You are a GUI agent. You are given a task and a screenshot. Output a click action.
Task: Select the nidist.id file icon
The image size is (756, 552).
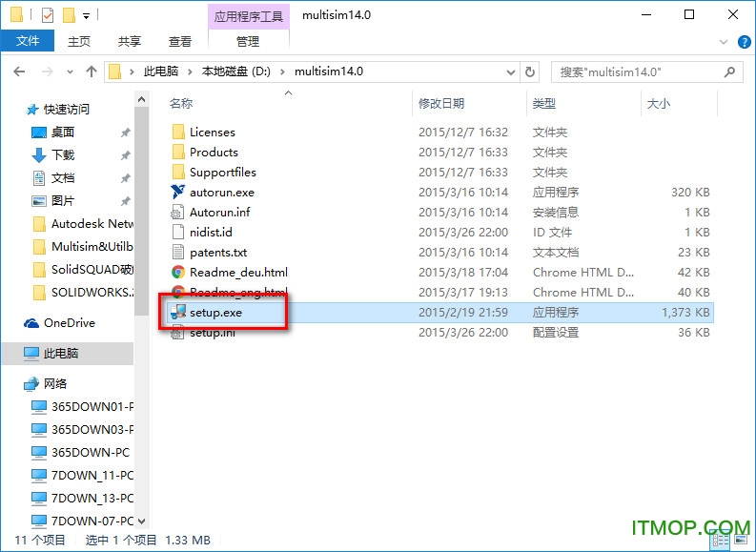178,232
